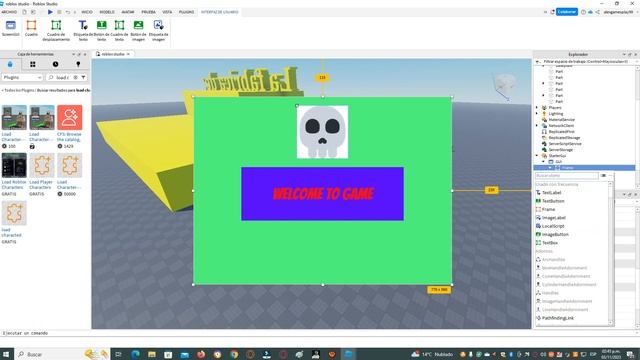Switch to the INICIO ribbon tab
Image resolution: width=640 pixels, height=360 pixels.
coord(87,12)
